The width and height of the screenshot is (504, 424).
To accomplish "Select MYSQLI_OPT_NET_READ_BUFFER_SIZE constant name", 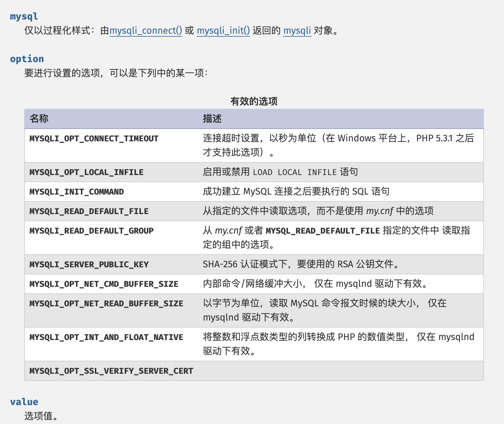I will pyautogui.click(x=106, y=304).
